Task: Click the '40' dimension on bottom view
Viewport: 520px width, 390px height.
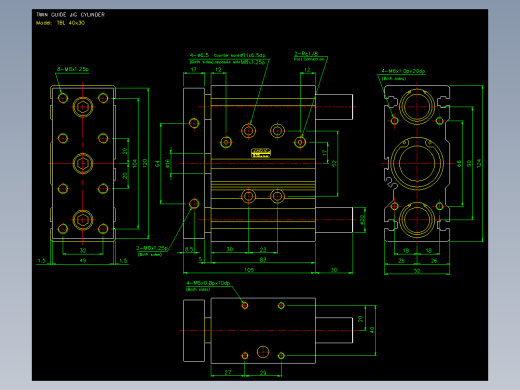Action: pyautogui.click(x=372, y=330)
